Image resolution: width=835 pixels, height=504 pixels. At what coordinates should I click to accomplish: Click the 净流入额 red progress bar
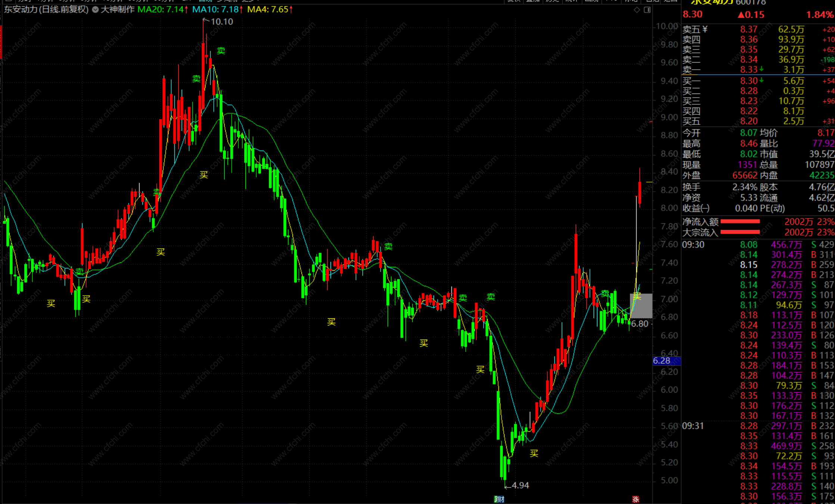740,222
